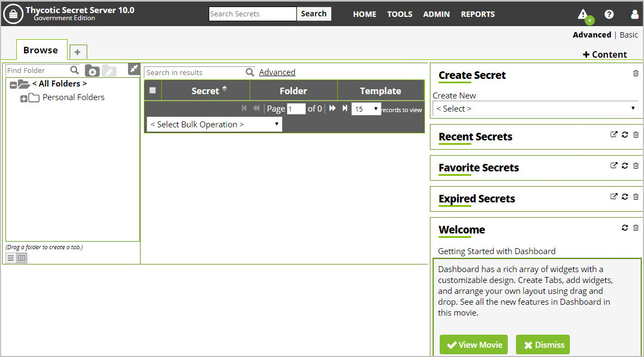This screenshot has width=644, height=357.
Task: Refresh the Favorite Secrets widget
Action: pos(625,166)
